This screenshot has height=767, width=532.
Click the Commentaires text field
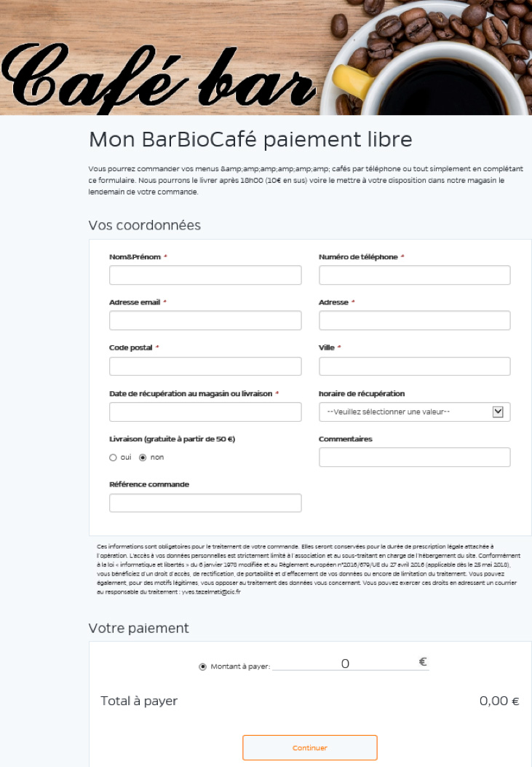point(414,457)
